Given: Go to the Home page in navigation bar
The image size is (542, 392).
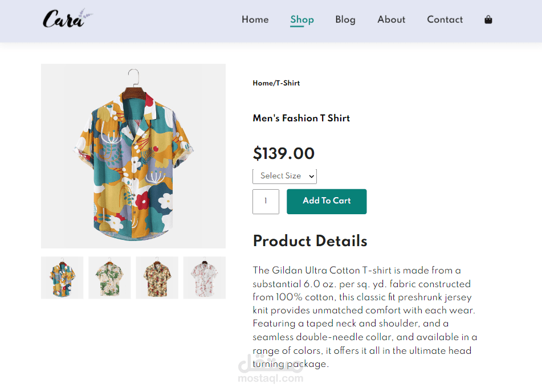Looking at the screenshot, I should (x=255, y=19).
